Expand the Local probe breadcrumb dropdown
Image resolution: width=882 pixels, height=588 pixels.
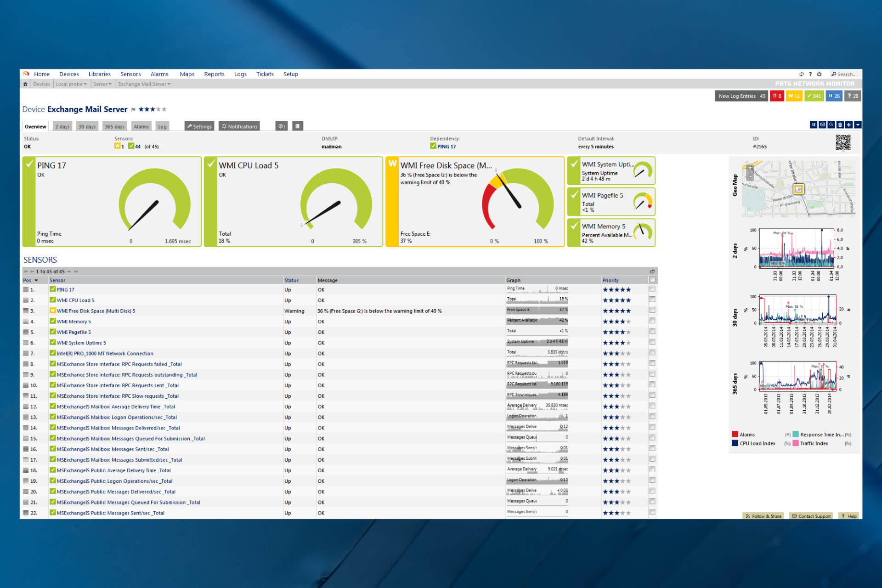coord(71,84)
